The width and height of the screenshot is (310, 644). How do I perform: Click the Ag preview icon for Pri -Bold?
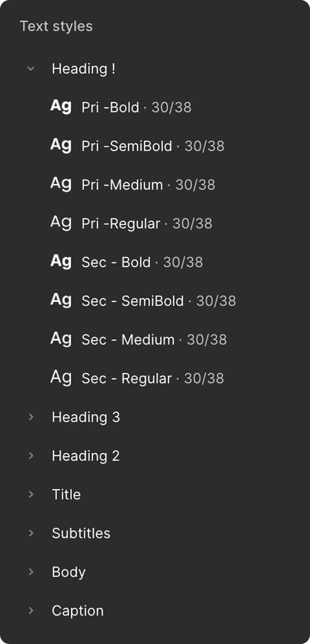tap(61, 107)
